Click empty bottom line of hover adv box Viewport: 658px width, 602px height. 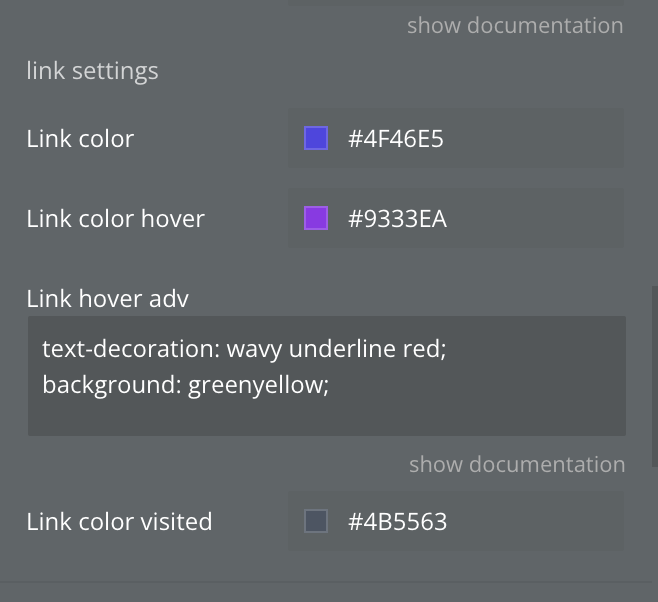click(327, 417)
